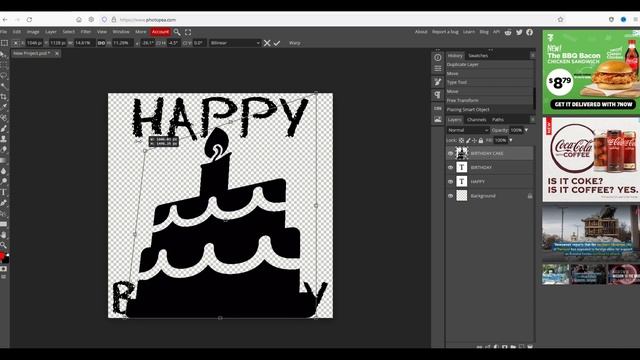Viewport: 640px width, 360px height.
Task: Hide the BIRTHDAY text layer
Action: [x=451, y=167]
